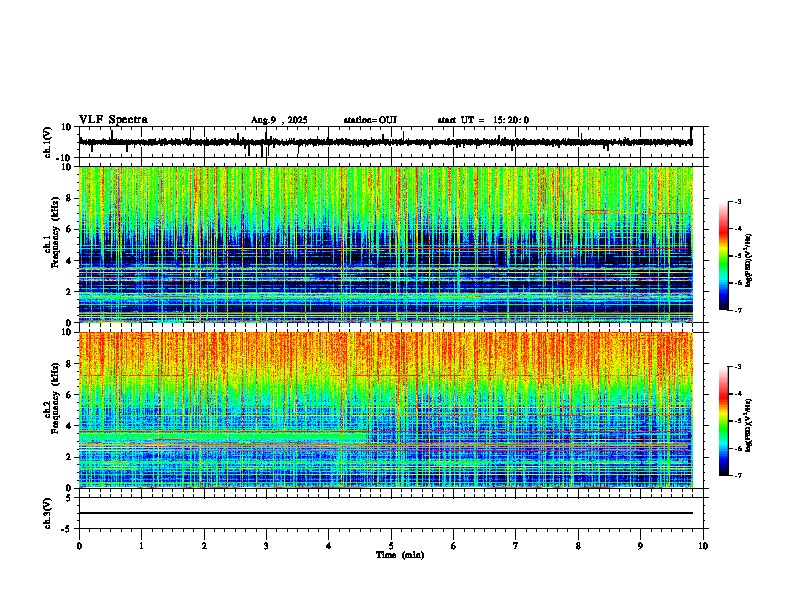Screen dimensions: 792x612
Task: Click the flat ch.3 voltage trace line
Action: point(386,513)
